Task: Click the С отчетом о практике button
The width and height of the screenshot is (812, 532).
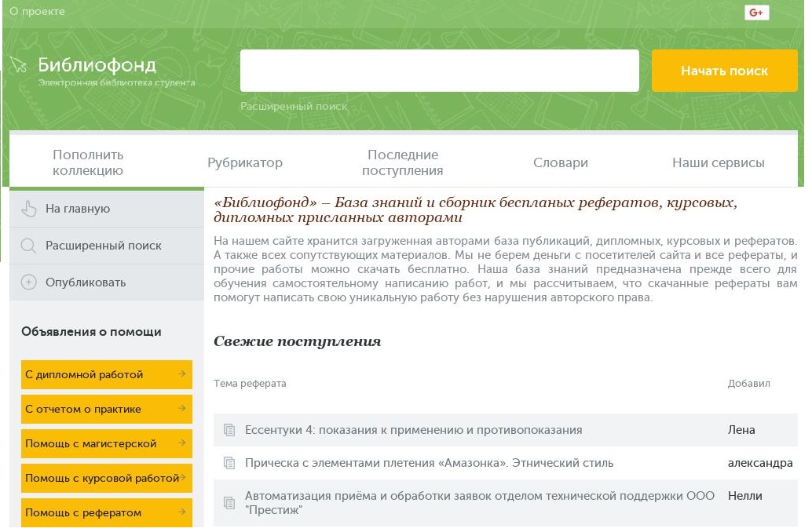Action: [x=107, y=409]
